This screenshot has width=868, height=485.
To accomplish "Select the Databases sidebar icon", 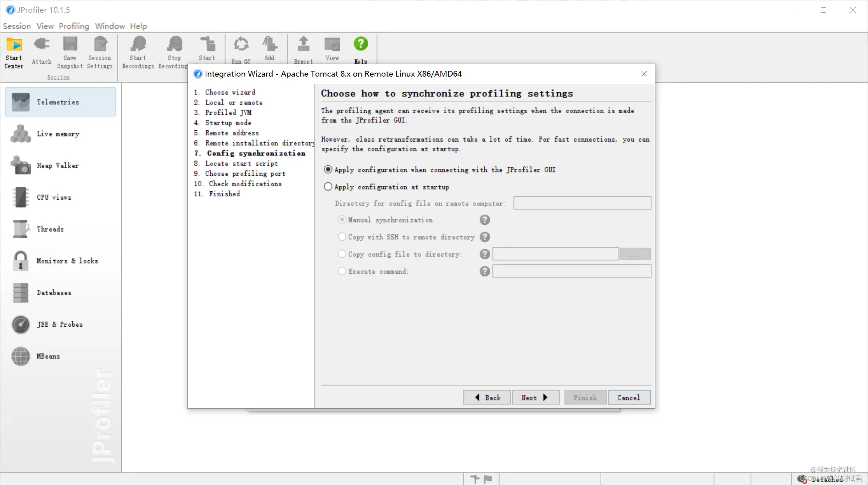I will (x=21, y=293).
